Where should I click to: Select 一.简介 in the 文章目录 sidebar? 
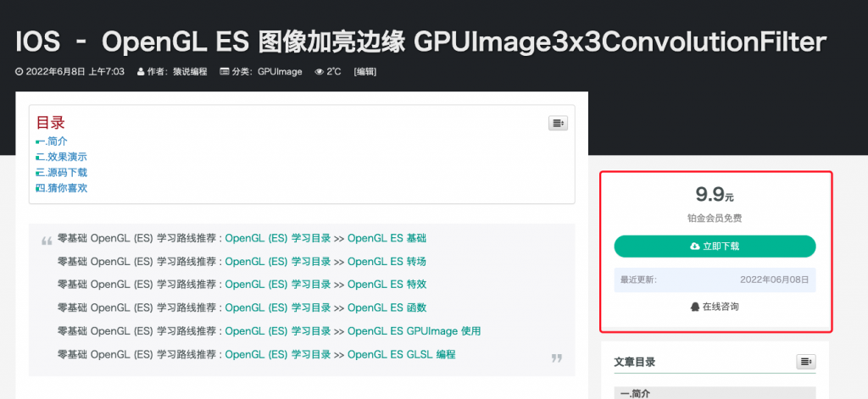(715, 393)
